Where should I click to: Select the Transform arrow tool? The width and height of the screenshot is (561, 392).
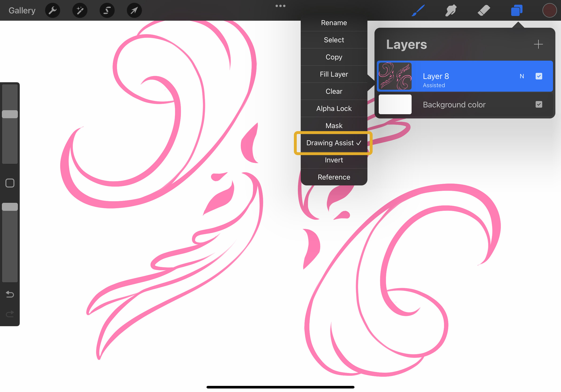tap(134, 11)
